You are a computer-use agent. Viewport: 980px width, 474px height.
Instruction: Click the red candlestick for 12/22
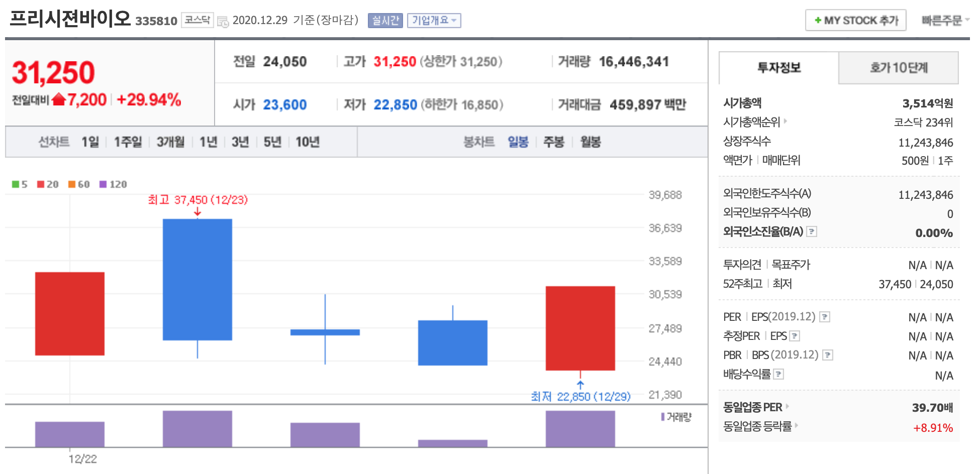click(70, 313)
